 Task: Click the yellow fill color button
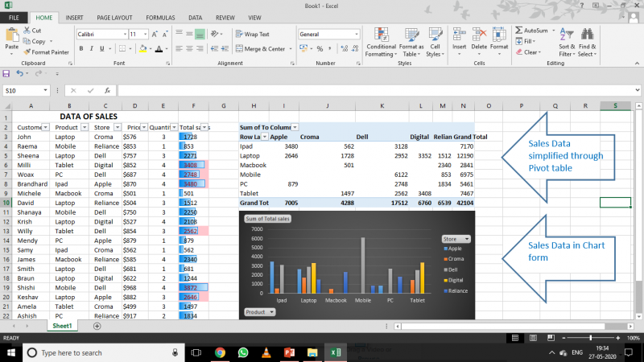click(142, 49)
